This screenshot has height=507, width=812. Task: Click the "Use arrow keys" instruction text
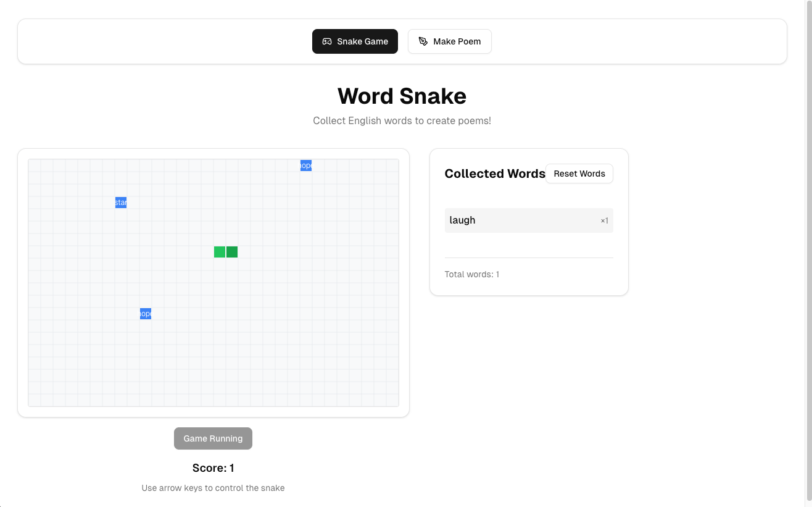213,488
